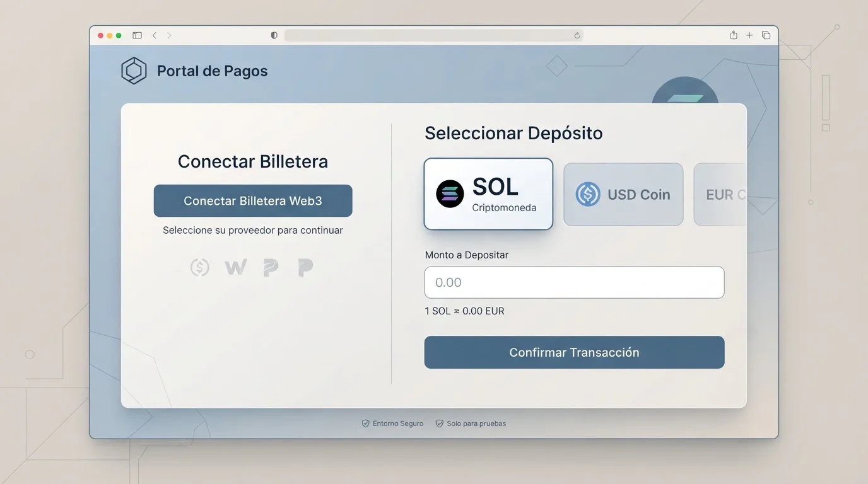Open a new tab with plus icon
This screenshot has height=484, width=868.
[749, 35]
